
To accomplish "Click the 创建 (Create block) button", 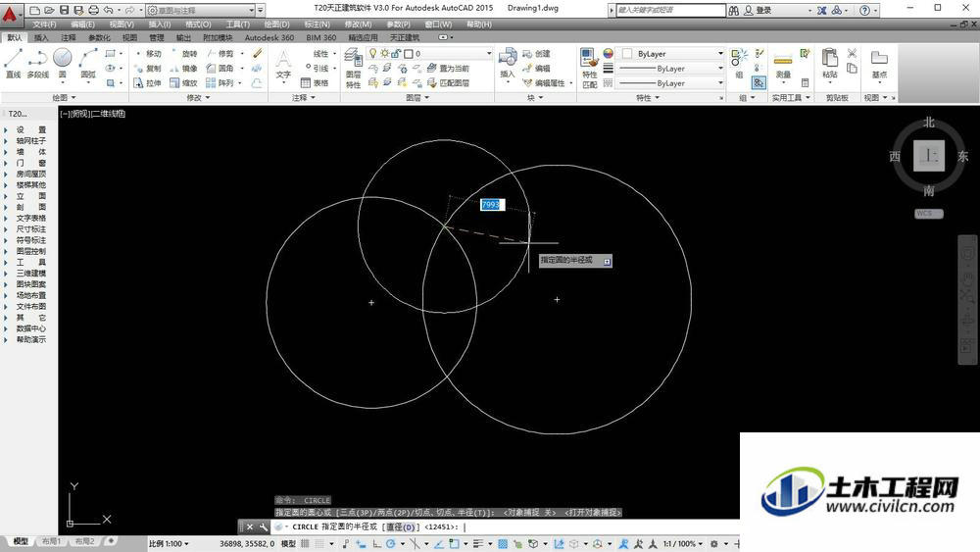I will click(x=537, y=54).
